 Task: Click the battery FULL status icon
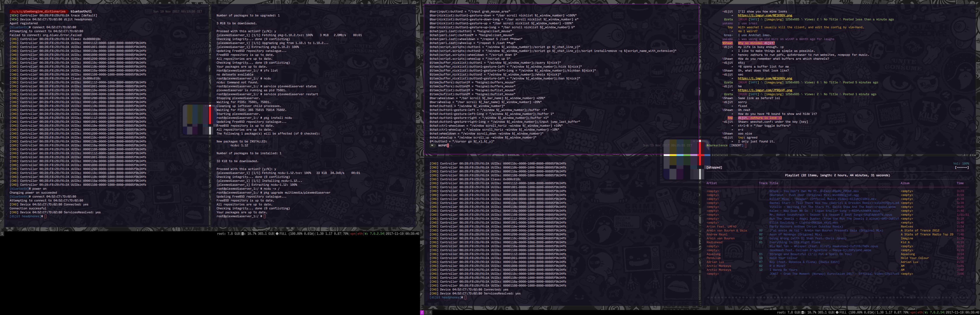click(837, 312)
